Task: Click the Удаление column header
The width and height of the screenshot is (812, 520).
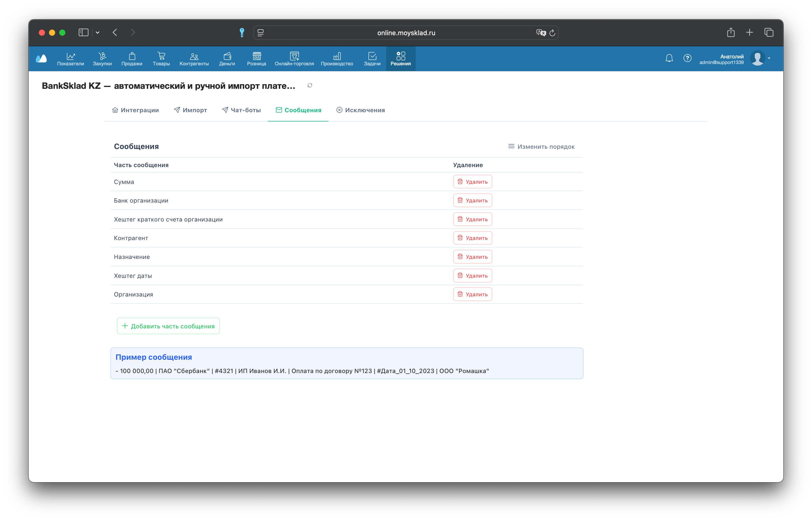Action: pyautogui.click(x=468, y=165)
